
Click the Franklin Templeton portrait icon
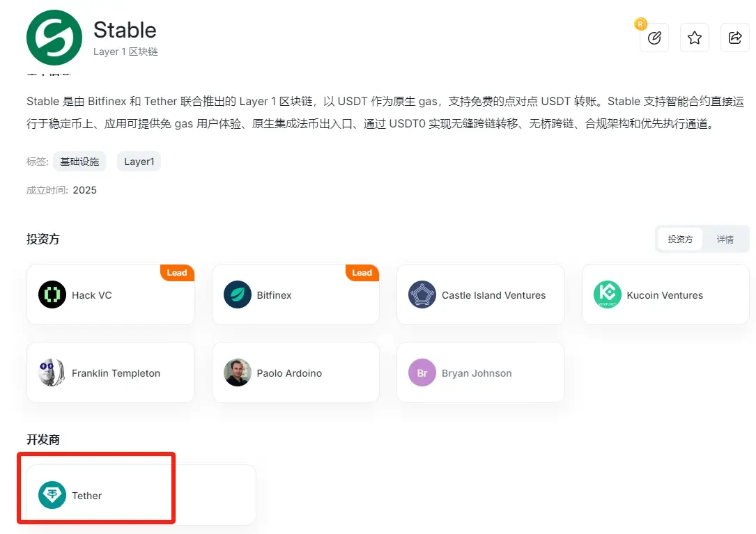[52, 372]
